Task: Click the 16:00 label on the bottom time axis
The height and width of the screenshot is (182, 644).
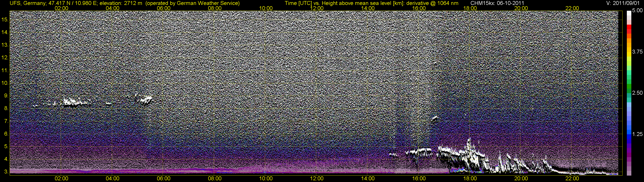Action: point(419,179)
